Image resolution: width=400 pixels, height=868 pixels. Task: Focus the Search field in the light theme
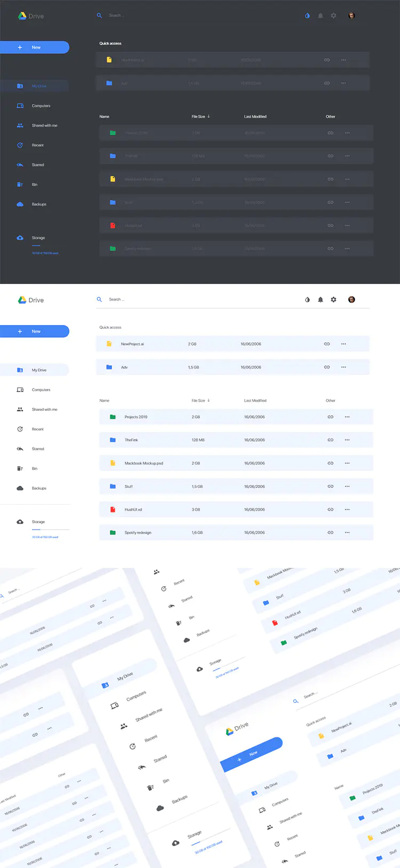[233, 299]
